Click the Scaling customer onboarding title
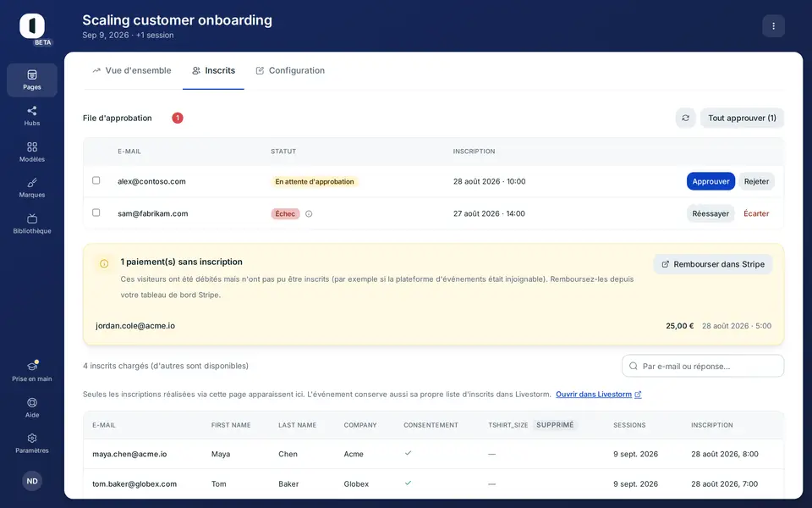This screenshot has width=812, height=508. [x=177, y=20]
